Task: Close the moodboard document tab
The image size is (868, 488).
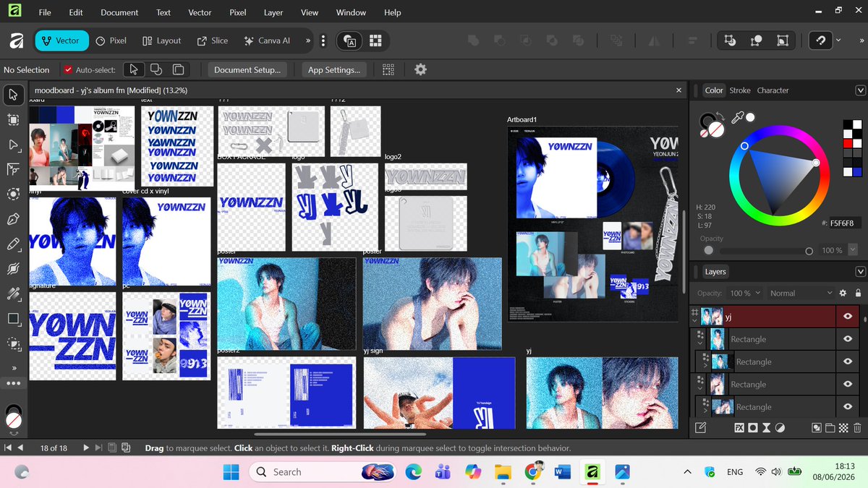Action: (678, 90)
